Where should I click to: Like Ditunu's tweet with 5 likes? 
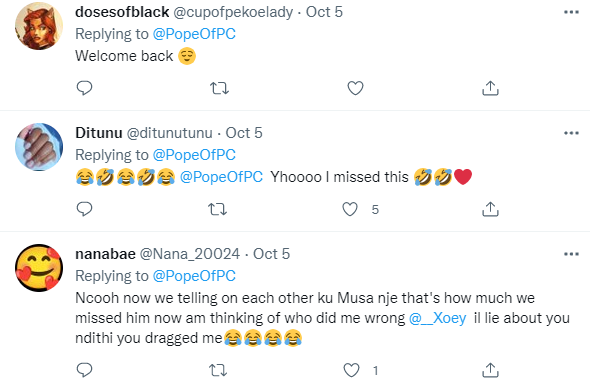click(x=350, y=209)
